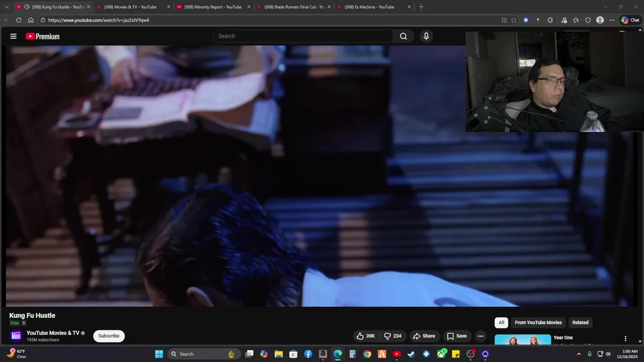Click the address bar URL
This screenshot has width=644, height=362.
point(99,20)
